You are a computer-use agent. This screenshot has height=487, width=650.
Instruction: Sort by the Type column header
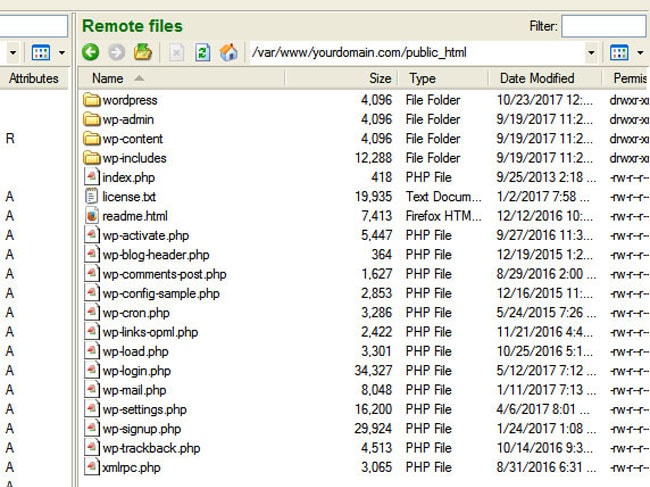pyautogui.click(x=444, y=78)
